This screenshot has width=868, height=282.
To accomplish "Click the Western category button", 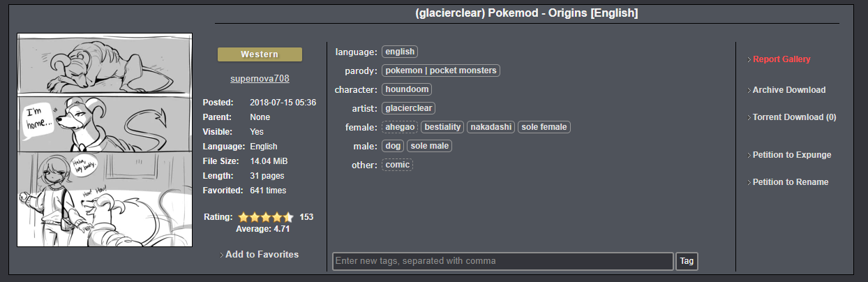I will [x=260, y=54].
